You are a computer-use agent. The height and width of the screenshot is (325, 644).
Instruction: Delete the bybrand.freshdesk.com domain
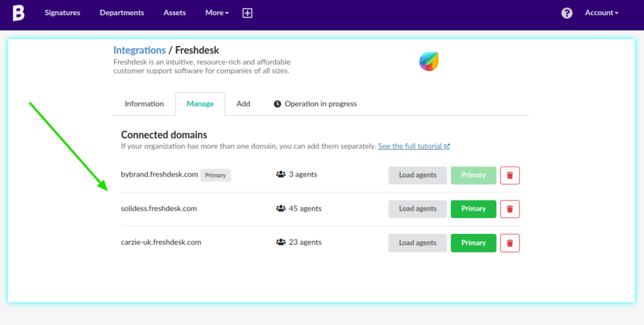point(509,175)
